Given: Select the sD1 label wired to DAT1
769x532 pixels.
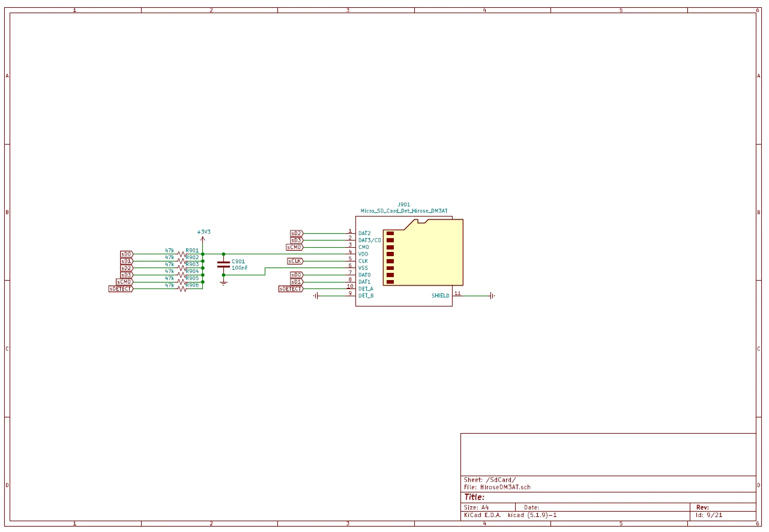Looking at the screenshot, I should coord(297,282).
